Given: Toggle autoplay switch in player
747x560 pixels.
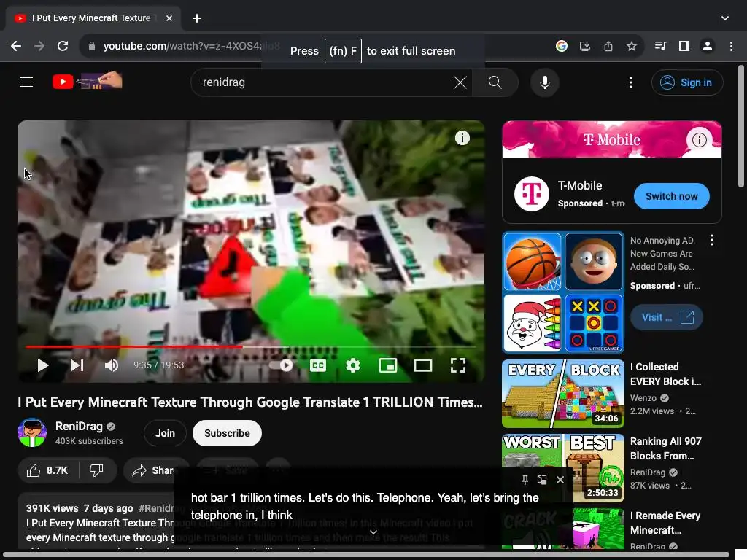Looking at the screenshot, I should (282, 365).
